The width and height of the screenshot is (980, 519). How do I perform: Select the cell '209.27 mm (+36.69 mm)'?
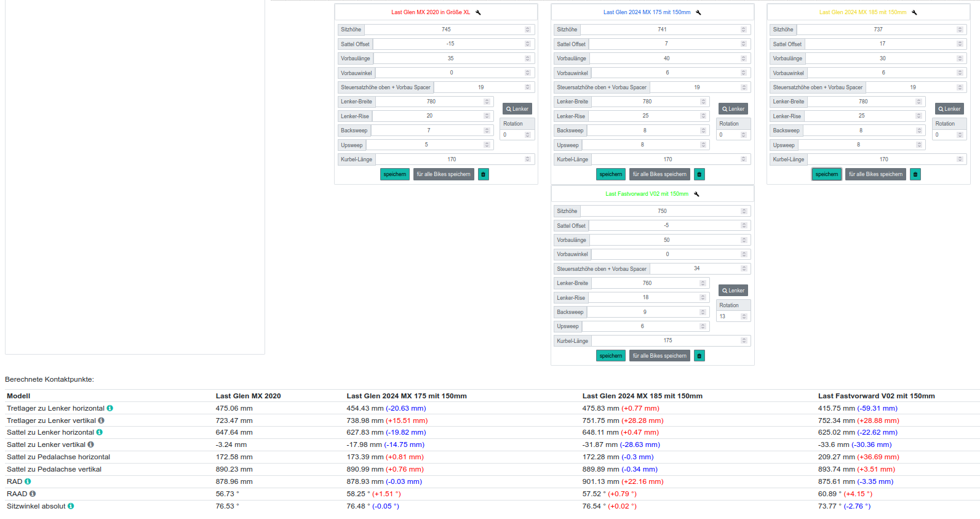point(859,457)
